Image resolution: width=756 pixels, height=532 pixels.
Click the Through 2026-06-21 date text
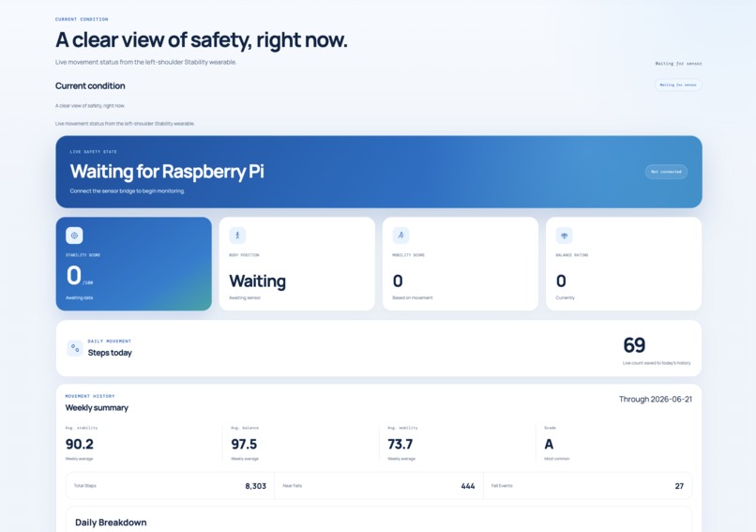656,399
